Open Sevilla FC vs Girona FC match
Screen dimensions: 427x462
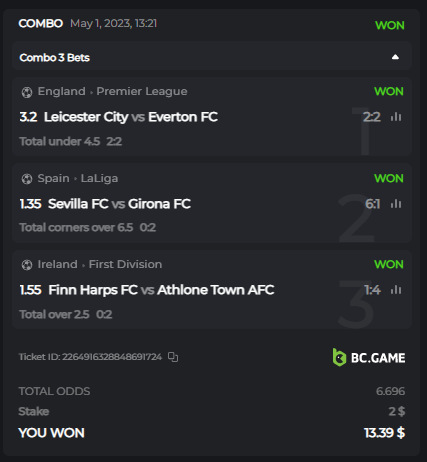pyautogui.click(x=119, y=204)
